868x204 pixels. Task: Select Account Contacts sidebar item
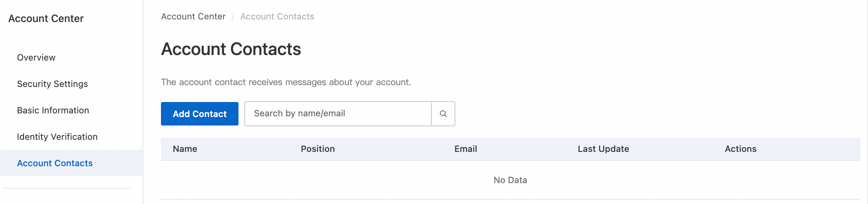click(55, 163)
